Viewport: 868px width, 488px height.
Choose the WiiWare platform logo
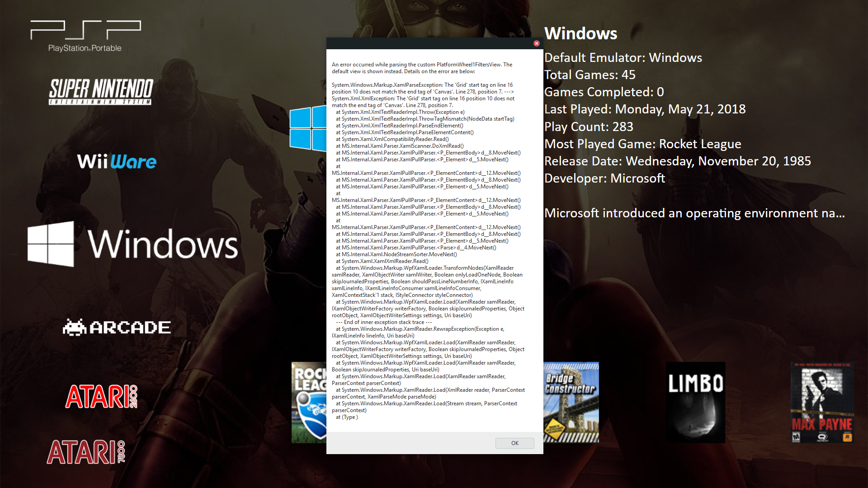click(117, 161)
